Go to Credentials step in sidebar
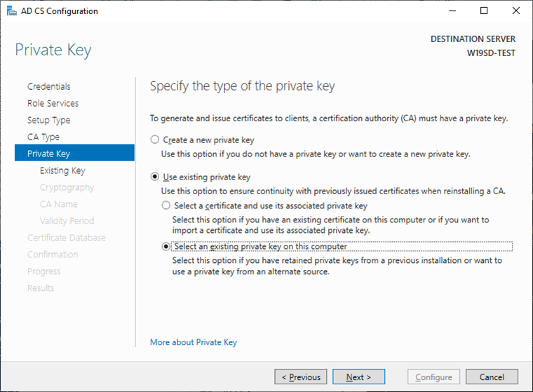This screenshot has height=392, width=533. pyautogui.click(x=48, y=86)
